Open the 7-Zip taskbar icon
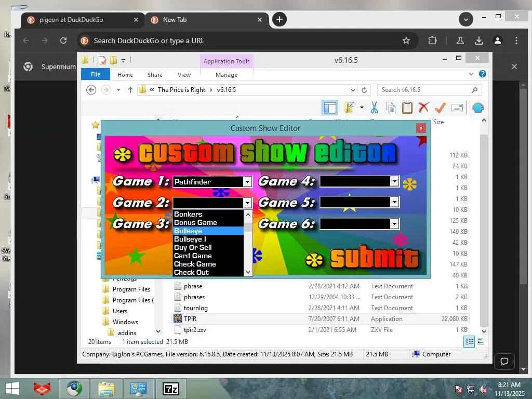Image resolution: width=532 pixels, height=399 pixels. pos(170,389)
